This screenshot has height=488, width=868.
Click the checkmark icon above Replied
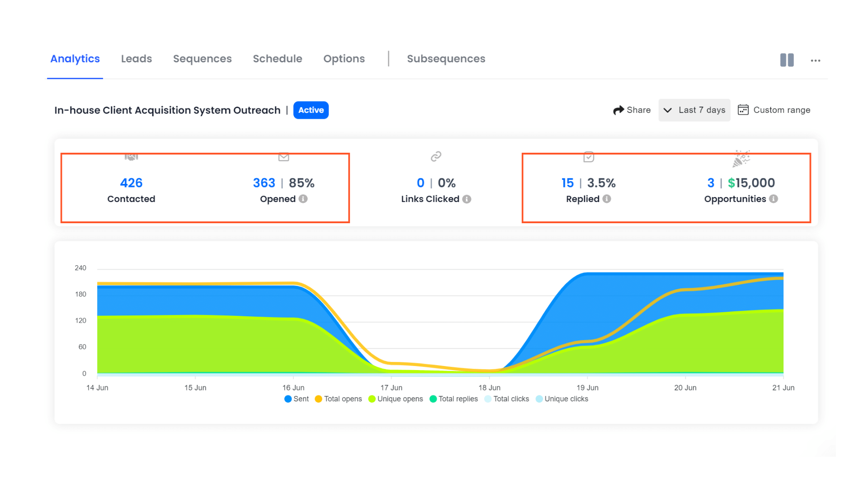589,157
